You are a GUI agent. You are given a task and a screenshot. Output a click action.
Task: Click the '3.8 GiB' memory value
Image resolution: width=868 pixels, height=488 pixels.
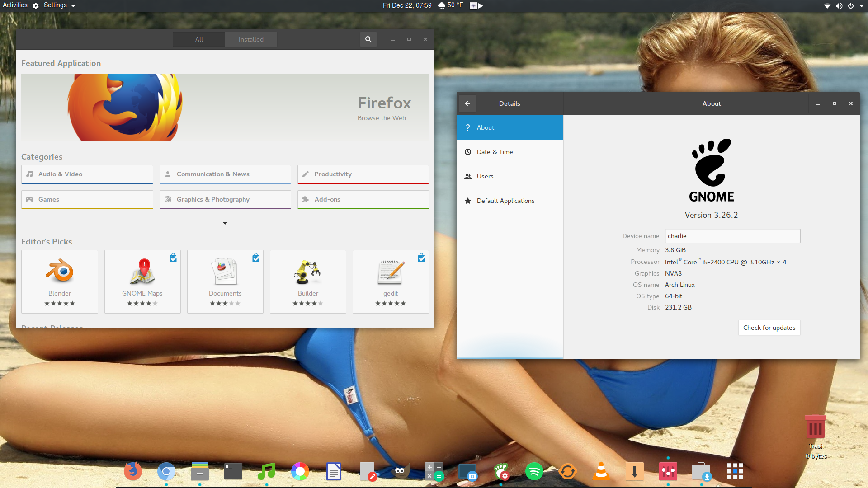675,250
